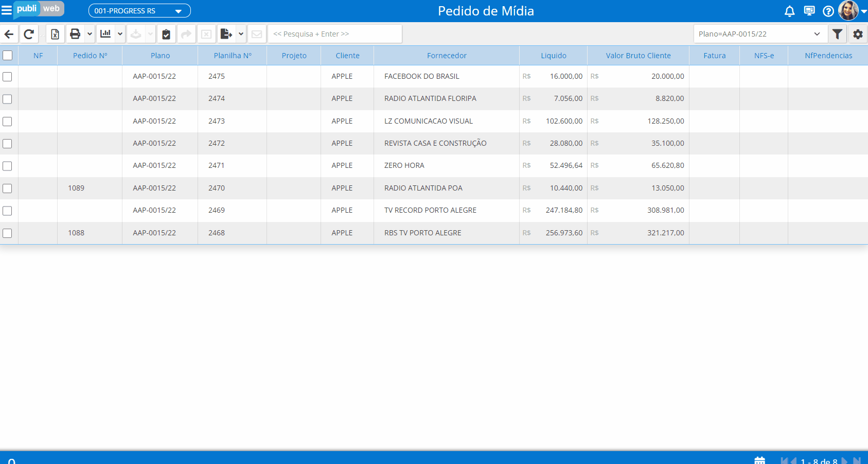This screenshot has height=464, width=868.
Task: Click the download tray icon
Action: 136,34
